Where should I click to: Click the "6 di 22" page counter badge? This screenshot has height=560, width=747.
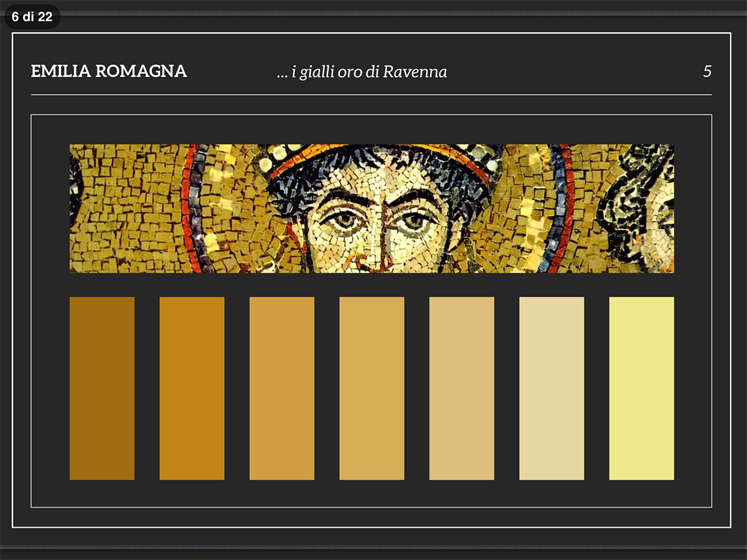click(32, 17)
